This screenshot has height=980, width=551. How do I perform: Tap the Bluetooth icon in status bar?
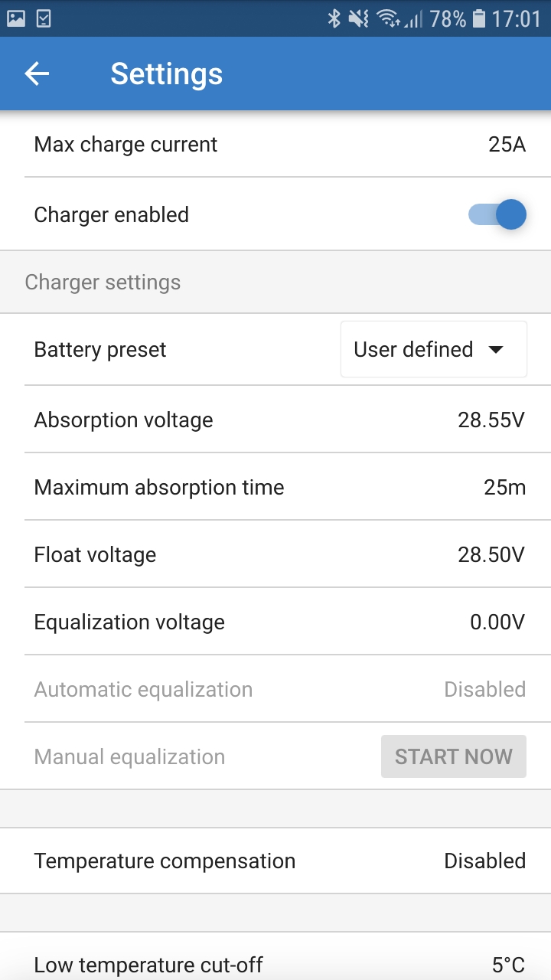pyautogui.click(x=334, y=18)
